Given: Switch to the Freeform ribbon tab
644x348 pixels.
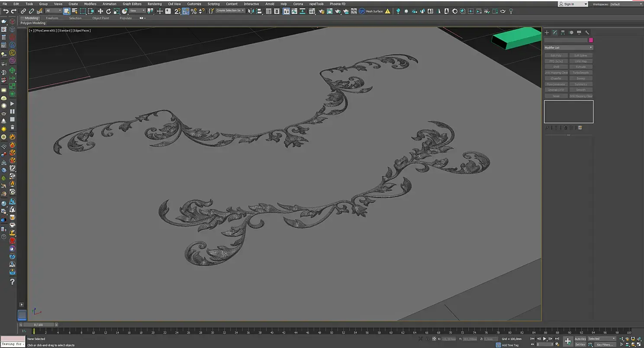Looking at the screenshot, I should [52, 18].
